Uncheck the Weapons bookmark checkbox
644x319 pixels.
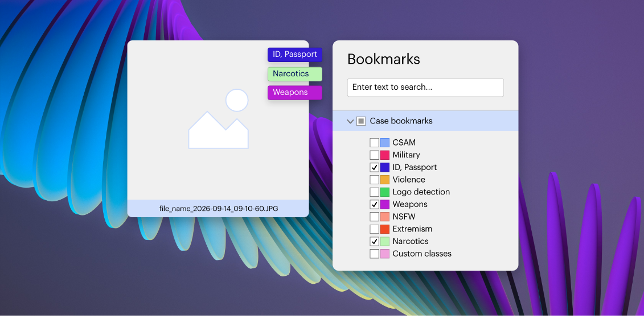pos(374,205)
